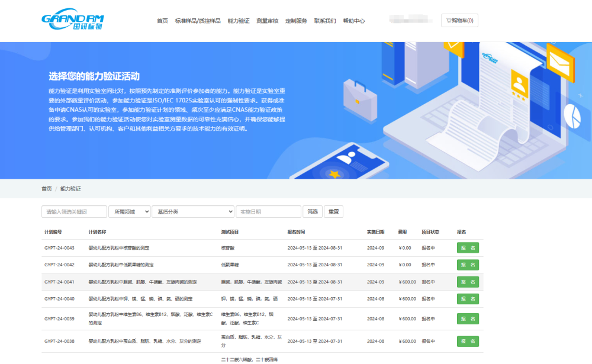
Task: Expand the 基质分类 dropdown
Action: point(193,212)
